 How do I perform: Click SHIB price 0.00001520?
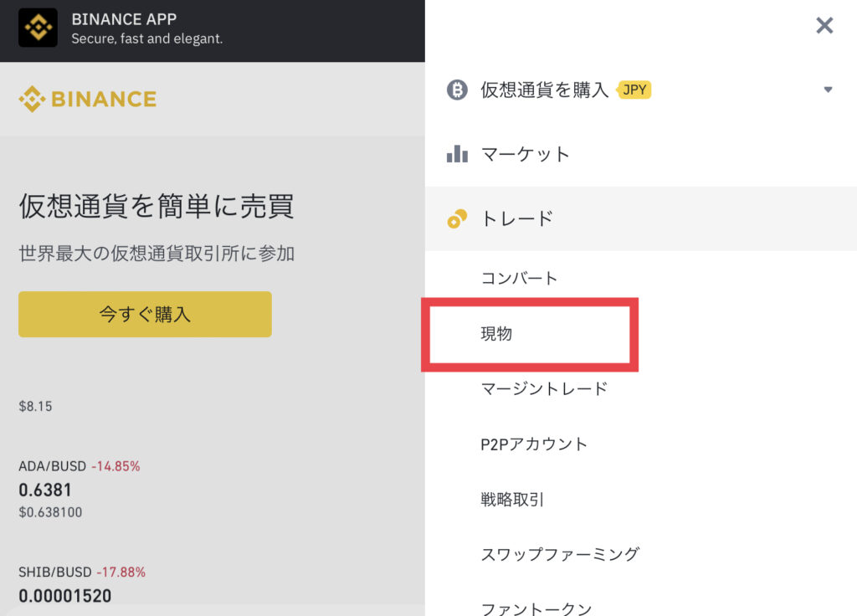coord(65,596)
